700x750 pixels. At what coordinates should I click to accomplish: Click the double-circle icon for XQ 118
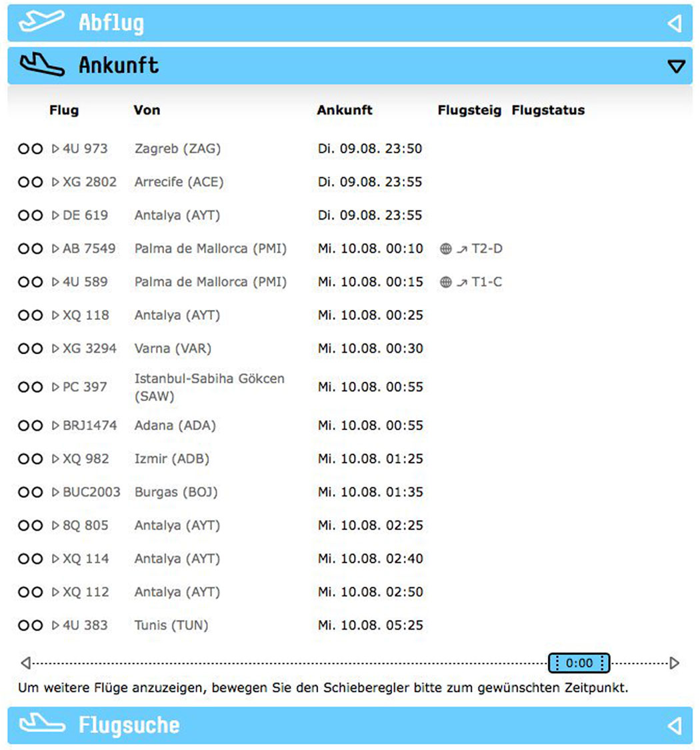pyautogui.click(x=30, y=315)
